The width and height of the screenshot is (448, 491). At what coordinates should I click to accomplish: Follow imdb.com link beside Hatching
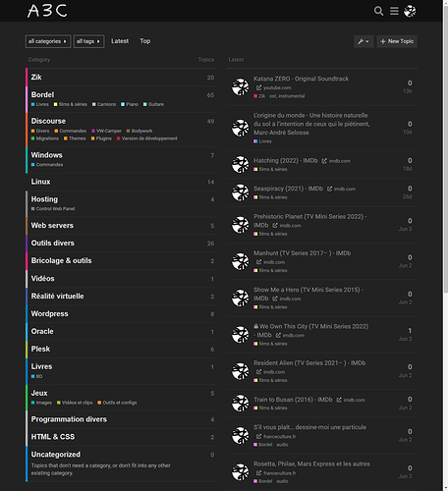click(x=336, y=161)
